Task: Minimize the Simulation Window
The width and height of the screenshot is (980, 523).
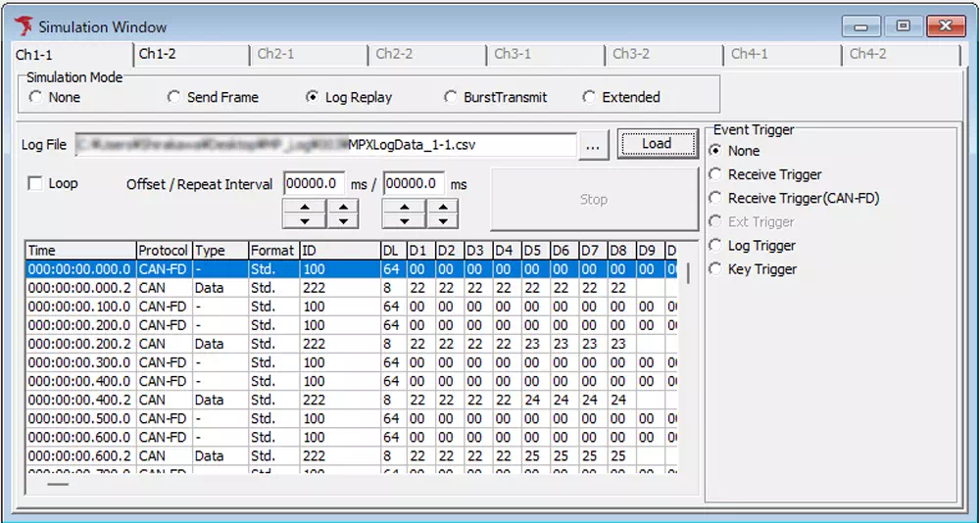Action: tap(861, 26)
